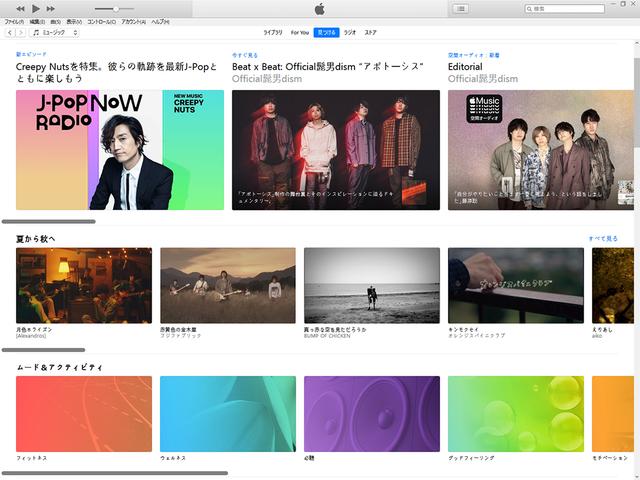640x480 pixels.
Task: Click the play button
Action: tap(36, 8)
